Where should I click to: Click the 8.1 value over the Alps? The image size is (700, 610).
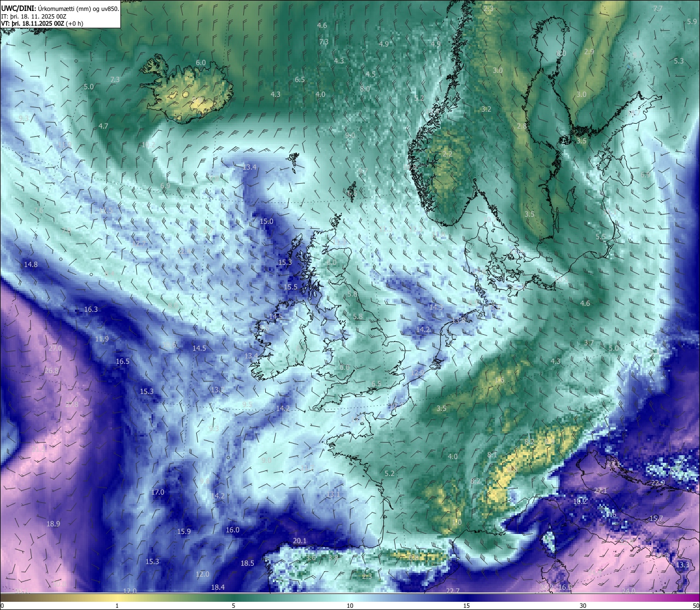pos(492,455)
